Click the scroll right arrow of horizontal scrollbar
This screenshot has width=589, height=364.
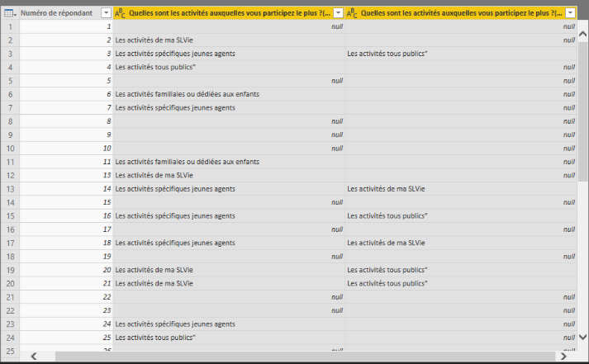pos(563,356)
